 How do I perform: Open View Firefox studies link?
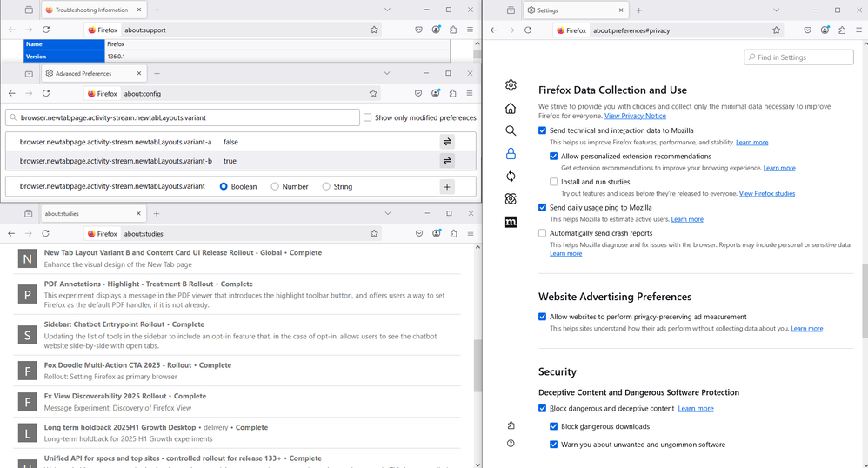tap(767, 193)
